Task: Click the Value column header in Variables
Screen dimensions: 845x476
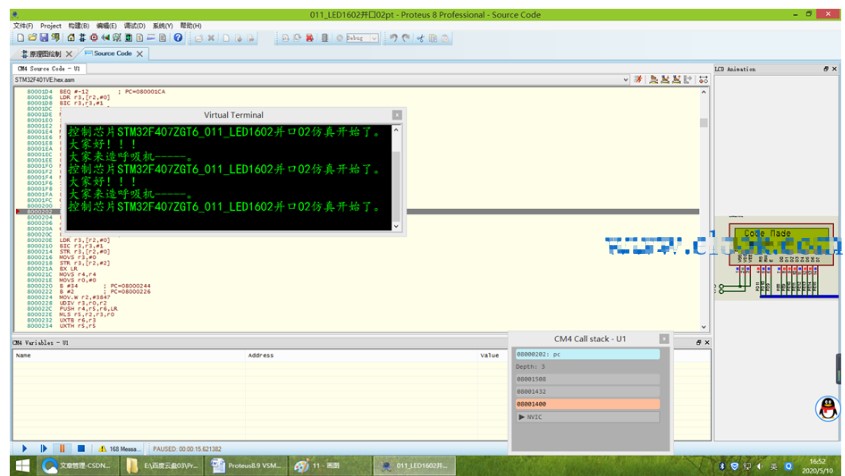Action: click(x=489, y=355)
